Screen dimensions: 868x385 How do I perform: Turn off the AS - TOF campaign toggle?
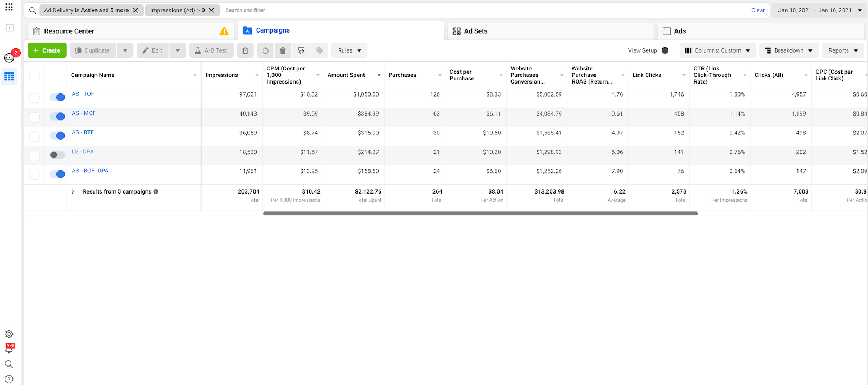57,97
